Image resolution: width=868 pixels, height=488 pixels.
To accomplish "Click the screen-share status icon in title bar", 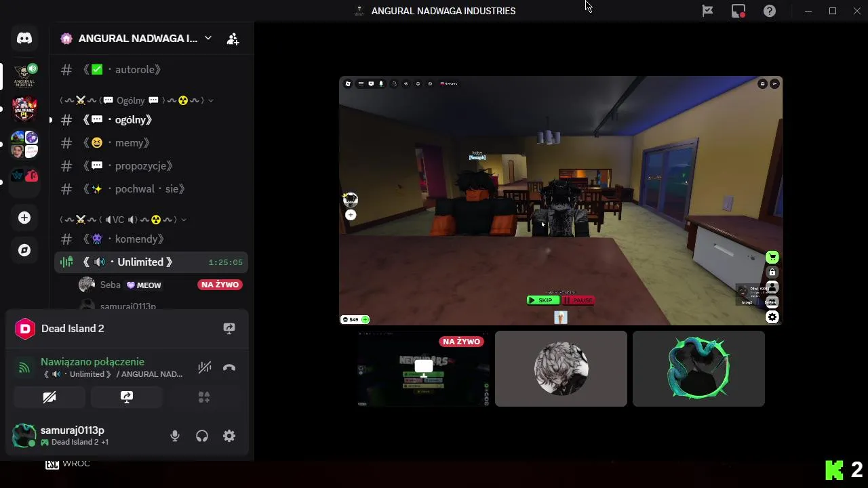I will 738,11.
